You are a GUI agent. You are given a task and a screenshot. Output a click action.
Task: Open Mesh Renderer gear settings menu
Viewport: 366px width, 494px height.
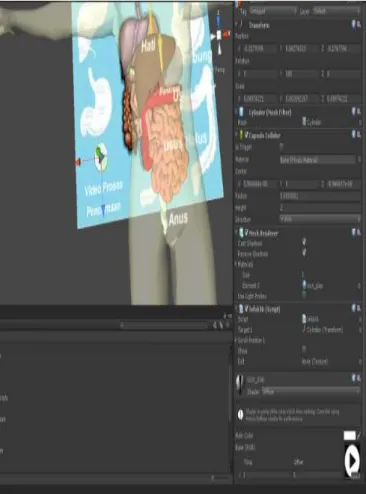359,232
